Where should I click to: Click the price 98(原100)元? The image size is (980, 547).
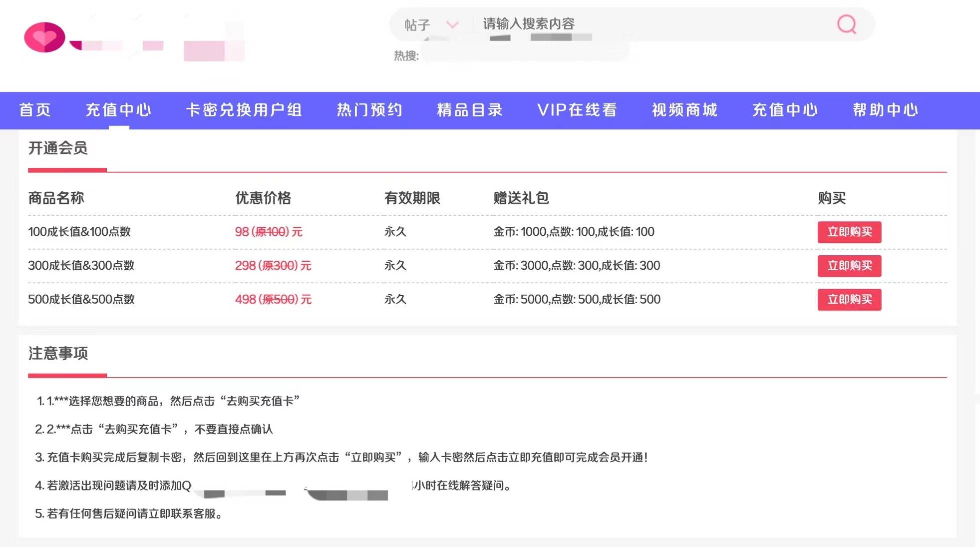(269, 232)
